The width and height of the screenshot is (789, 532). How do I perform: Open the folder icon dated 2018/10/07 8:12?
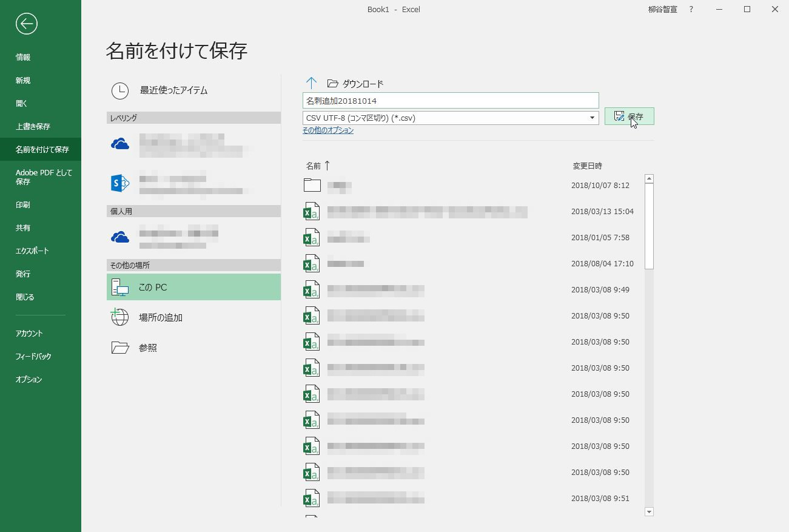(312, 185)
